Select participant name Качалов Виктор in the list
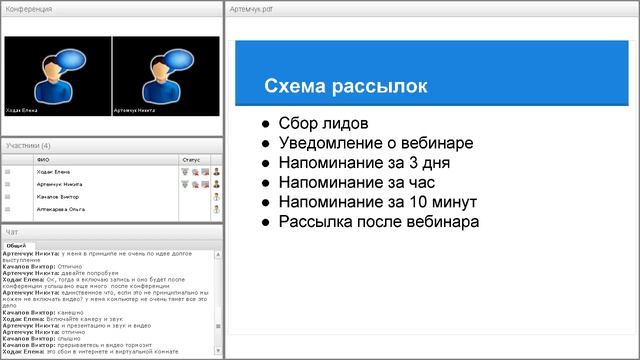 pyautogui.click(x=58, y=197)
